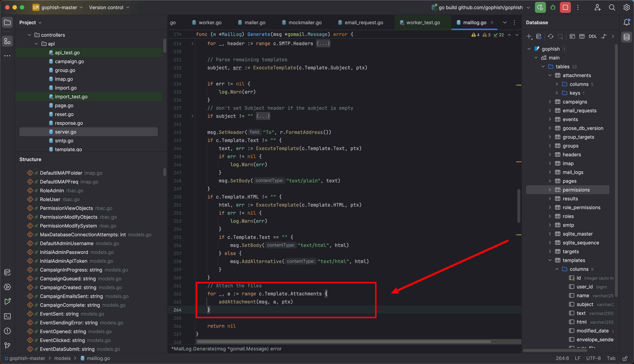Image resolution: width=634 pixels, height=364 pixels.
Task: Switch to the mockmailer.go tab
Action: coord(302,23)
